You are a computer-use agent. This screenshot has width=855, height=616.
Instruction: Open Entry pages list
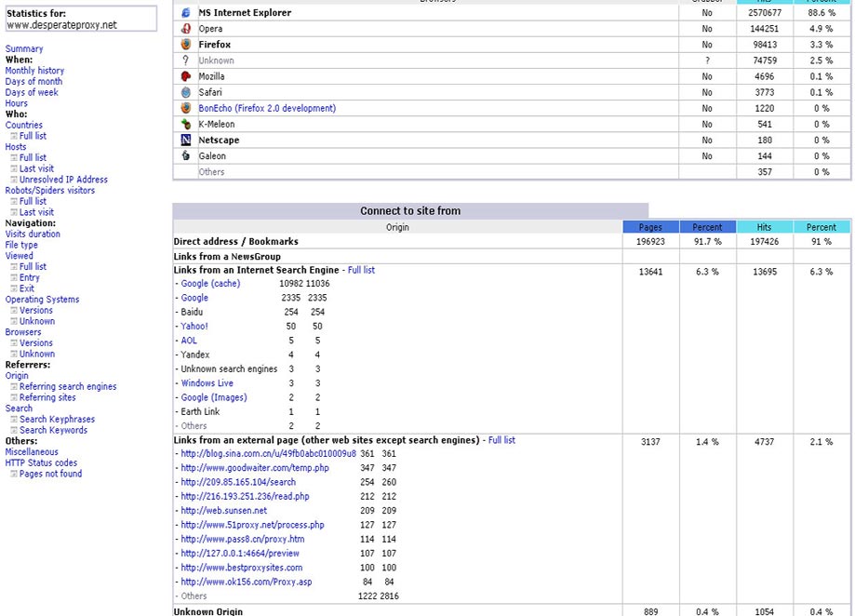click(x=30, y=277)
